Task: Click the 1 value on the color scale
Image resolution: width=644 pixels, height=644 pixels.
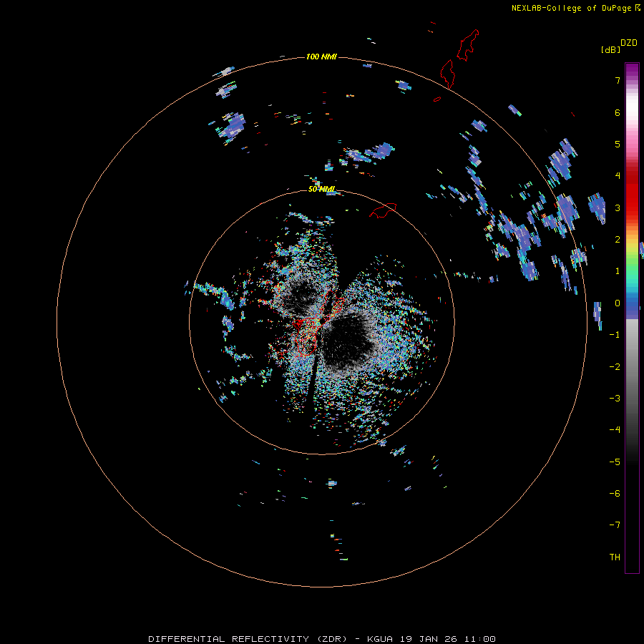Action: pos(618,271)
